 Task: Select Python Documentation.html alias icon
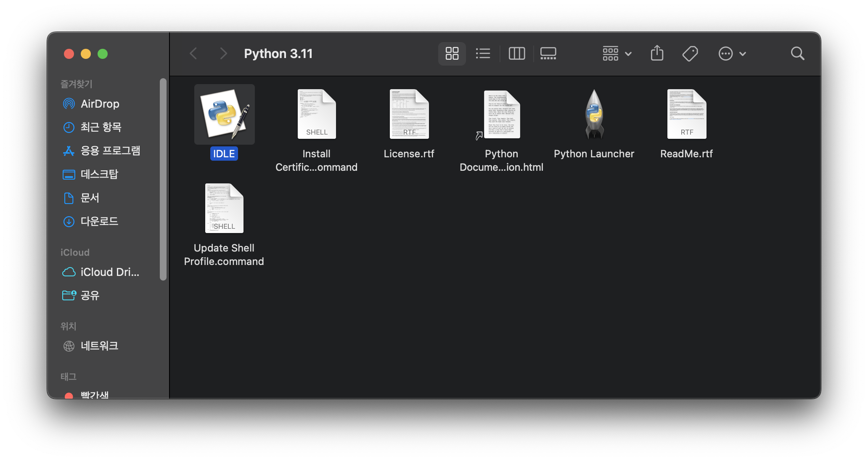tap(501, 114)
